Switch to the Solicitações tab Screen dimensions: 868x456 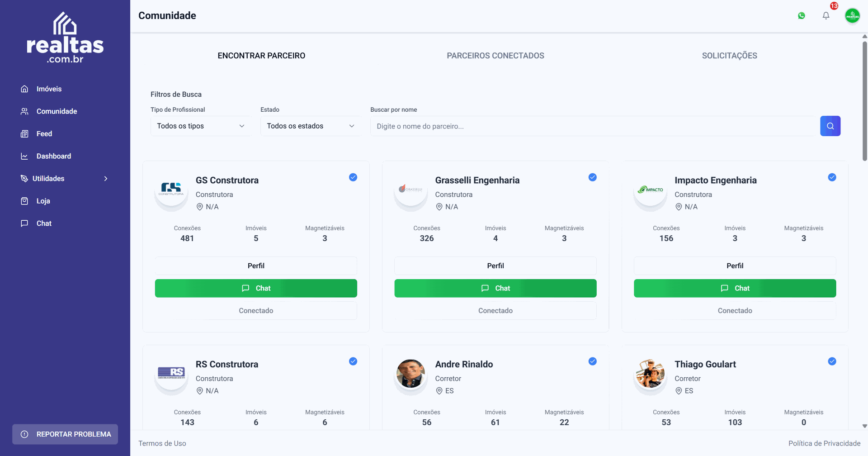tap(729, 56)
